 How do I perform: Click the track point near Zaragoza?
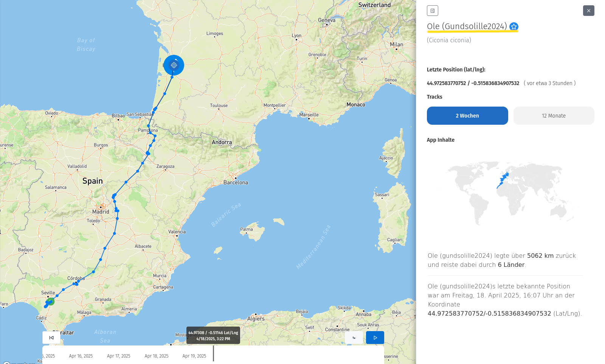pyautogui.click(x=143, y=163)
